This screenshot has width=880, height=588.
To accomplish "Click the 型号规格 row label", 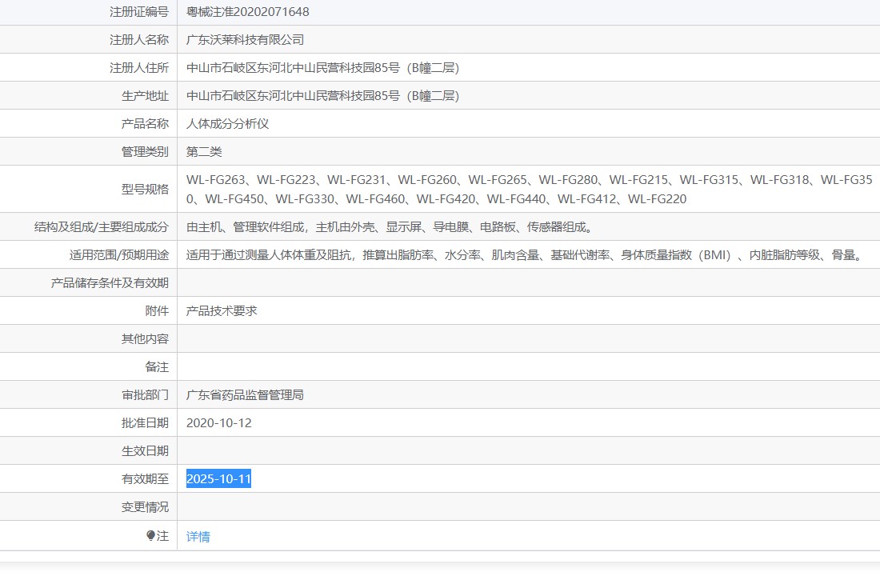I will coord(145,190).
